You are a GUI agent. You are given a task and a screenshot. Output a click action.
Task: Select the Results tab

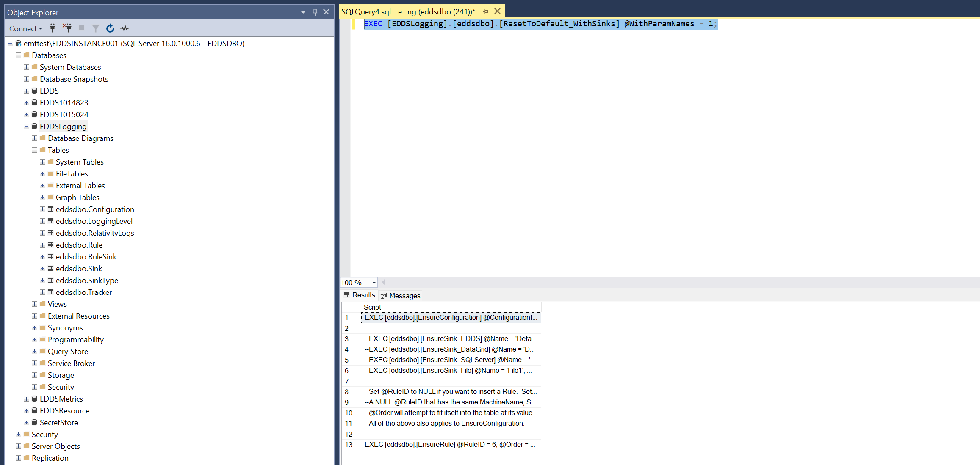coord(360,295)
